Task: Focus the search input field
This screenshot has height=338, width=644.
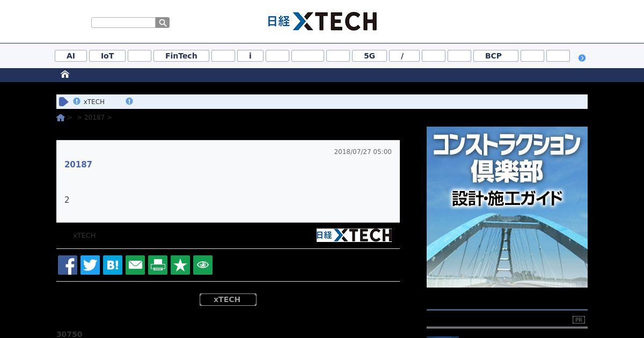Action: 123,23
